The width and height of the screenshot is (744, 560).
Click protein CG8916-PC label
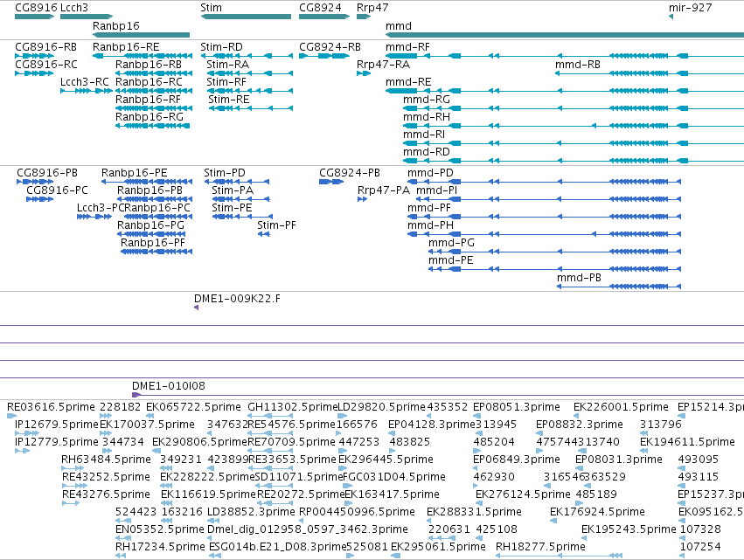coord(57,190)
